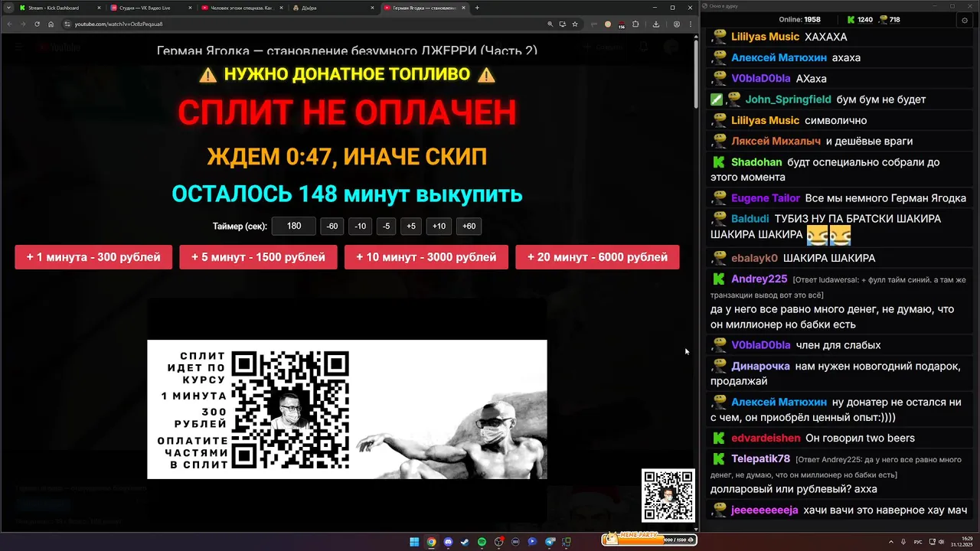Add 60 seconds to timer
980x551 pixels.
[469, 227]
